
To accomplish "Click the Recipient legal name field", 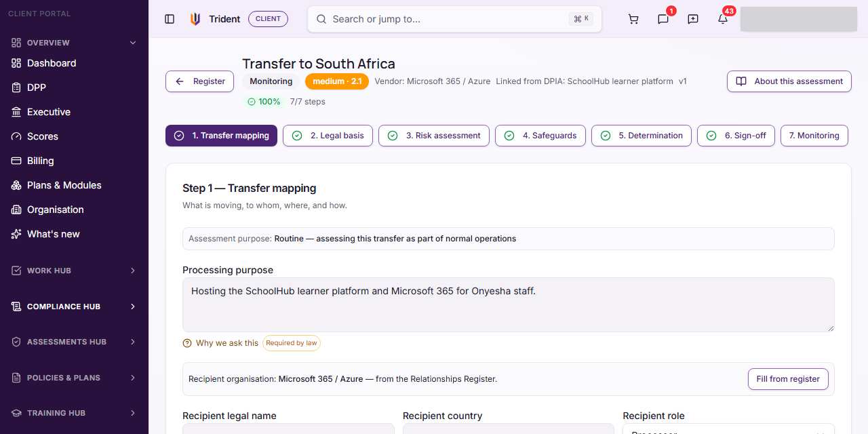I will tap(288, 429).
